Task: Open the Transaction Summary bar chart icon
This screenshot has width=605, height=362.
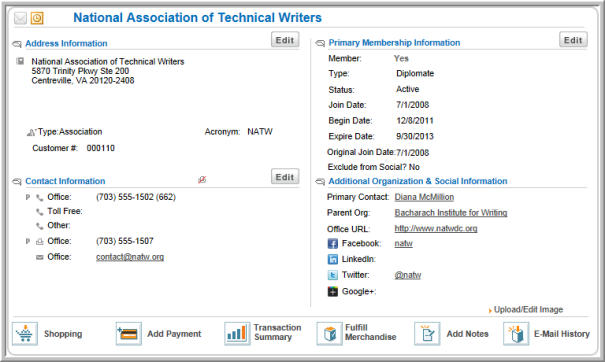Action: pyautogui.click(x=237, y=334)
